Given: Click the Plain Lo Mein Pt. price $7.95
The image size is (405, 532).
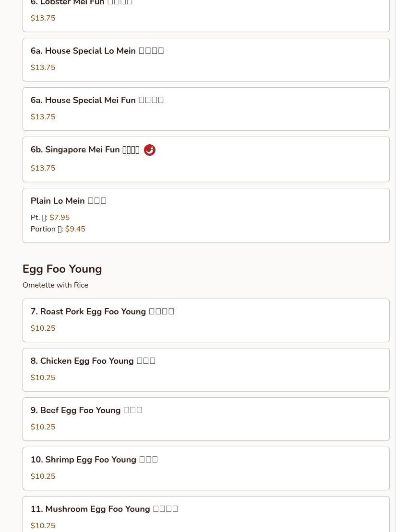Looking at the screenshot, I should [x=60, y=218].
